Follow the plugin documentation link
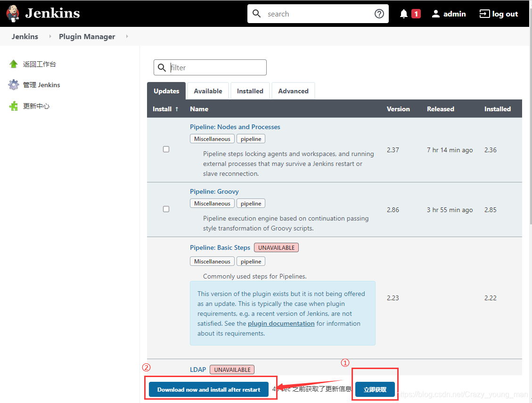532x403 pixels. click(x=281, y=323)
